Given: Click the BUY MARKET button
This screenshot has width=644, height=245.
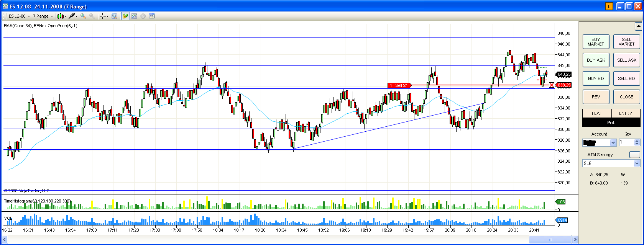Looking at the screenshot, I should (x=596, y=42).
